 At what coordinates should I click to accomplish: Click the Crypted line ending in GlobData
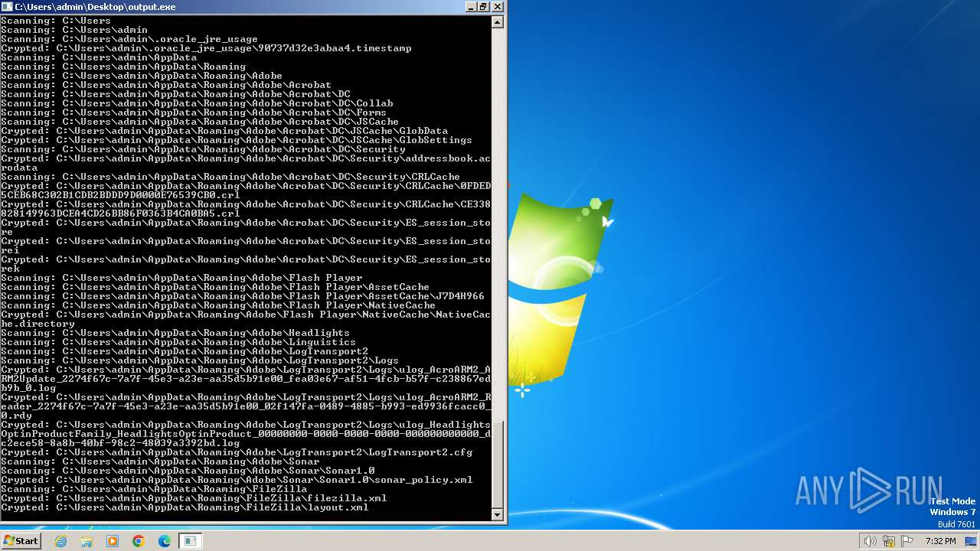coord(224,131)
